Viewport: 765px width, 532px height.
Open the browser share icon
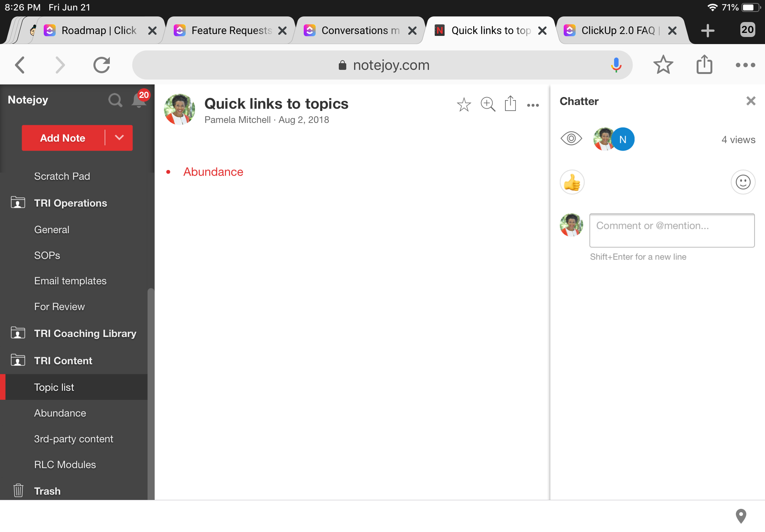tap(704, 64)
